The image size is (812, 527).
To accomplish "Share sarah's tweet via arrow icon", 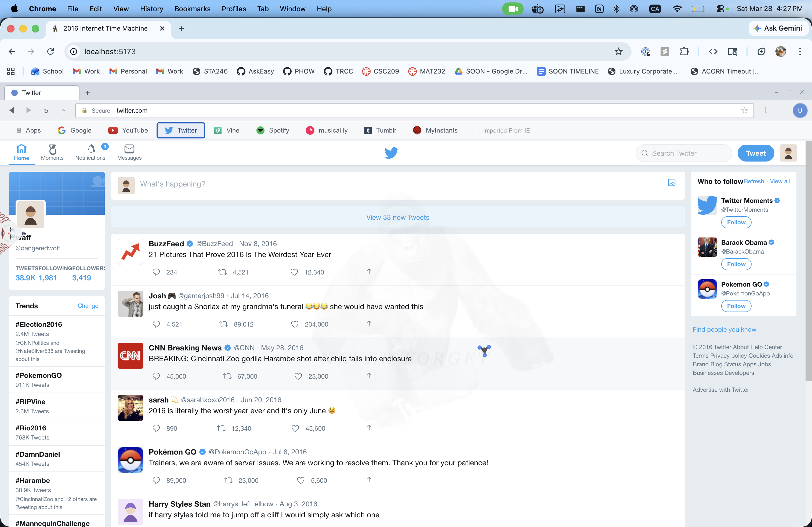I will tap(369, 427).
